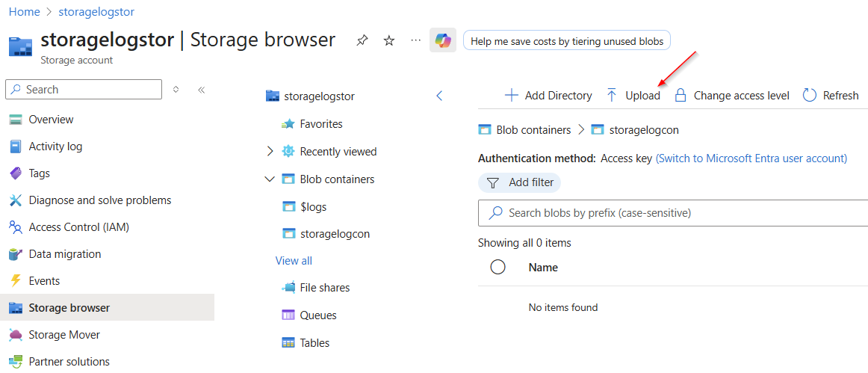This screenshot has height=373, width=868.
Task: Open Change access level option
Action: tap(731, 96)
